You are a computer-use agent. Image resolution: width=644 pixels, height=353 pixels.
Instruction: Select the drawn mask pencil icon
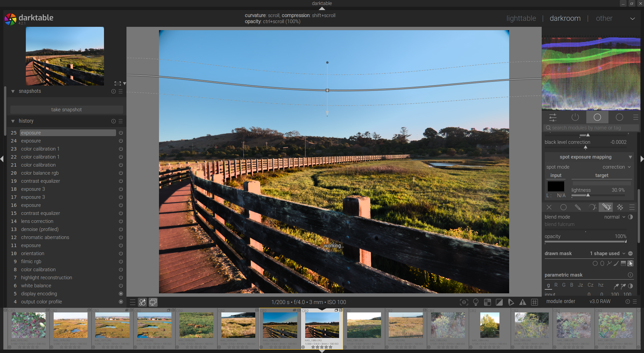click(x=578, y=207)
